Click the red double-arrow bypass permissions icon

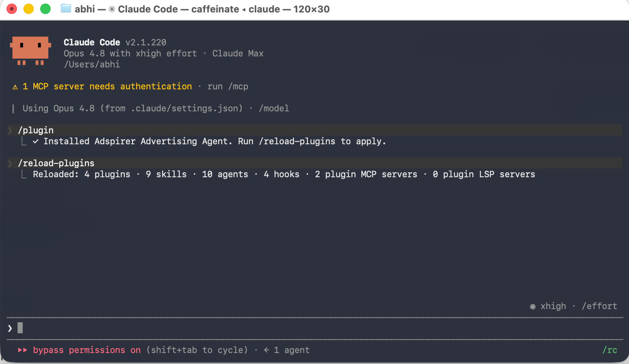(x=23, y=350)
